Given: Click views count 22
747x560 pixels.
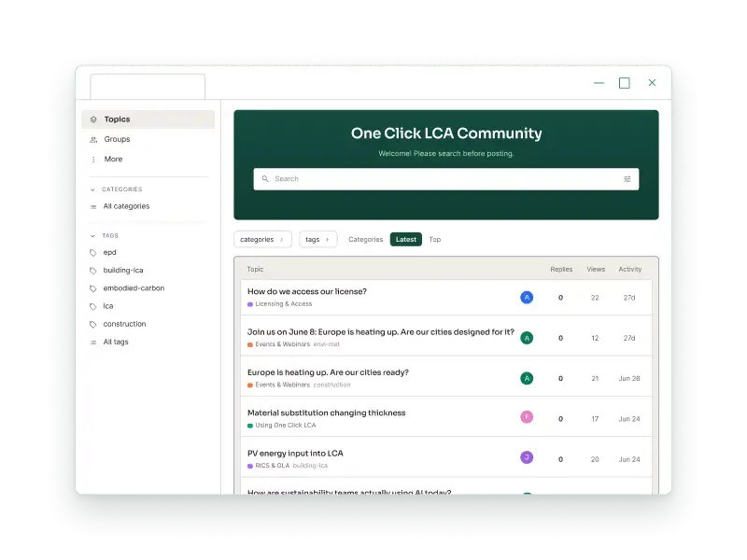Looking at the screenshot, I should [595, 298].
